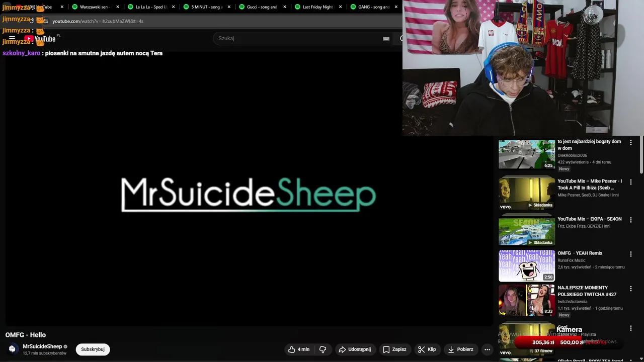The width and height of the screenshot is (644, 362).
Task: Create a clip with Klip button
Action: (x=427, y=349)
